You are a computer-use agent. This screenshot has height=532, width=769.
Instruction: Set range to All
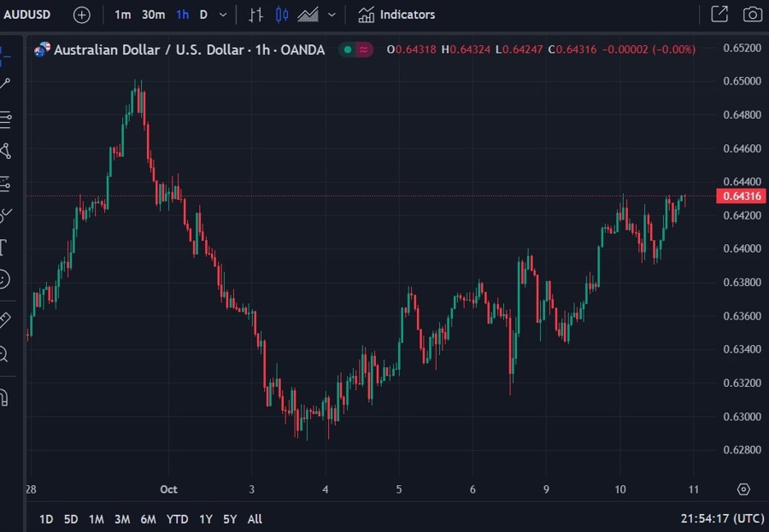tap(255, 518)
